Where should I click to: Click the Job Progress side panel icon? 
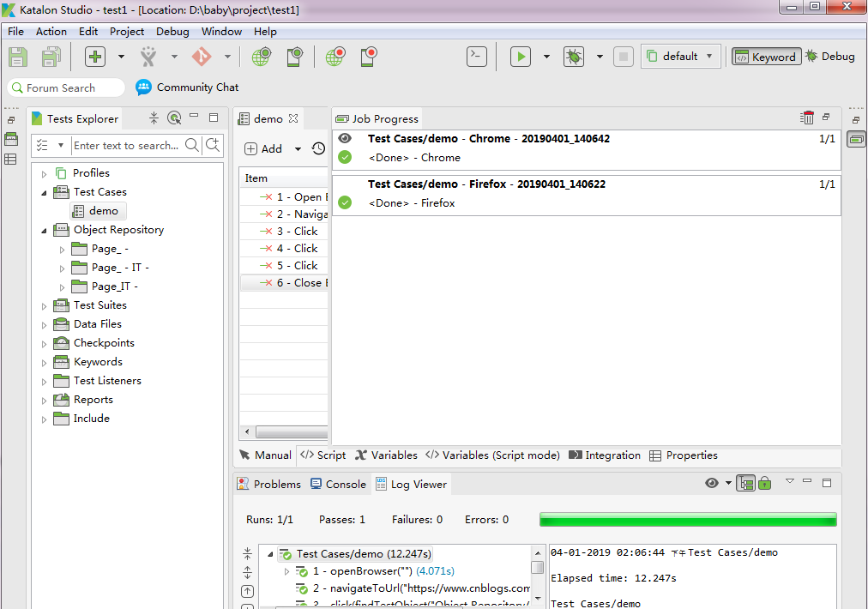click(x=856, y=140)
